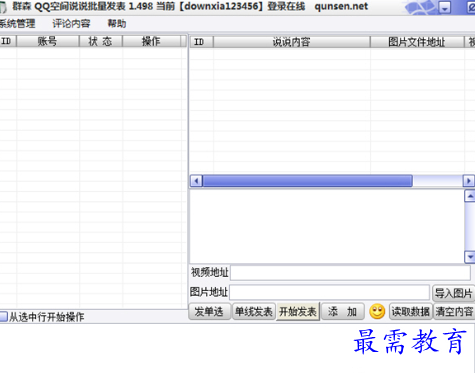Click text area scroll down arrow

point(470,257)
